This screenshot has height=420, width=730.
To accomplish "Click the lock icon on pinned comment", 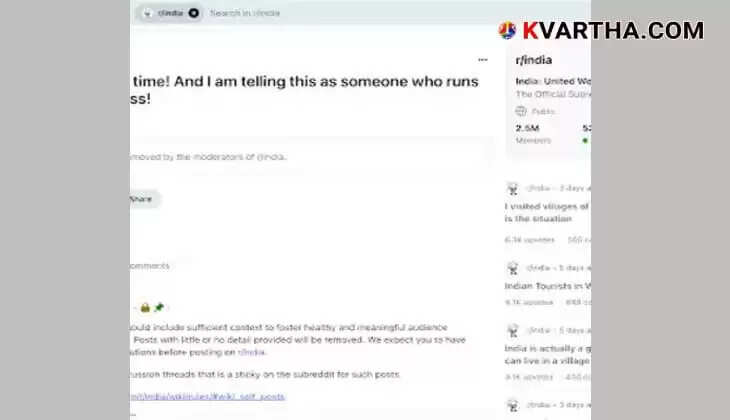I will [145, 307].
